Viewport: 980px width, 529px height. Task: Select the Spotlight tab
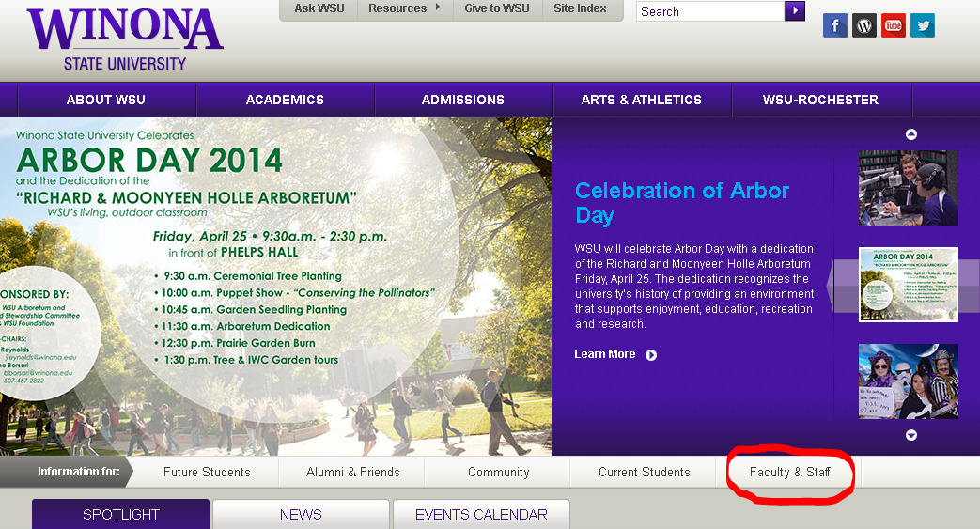(x=120, y=515)
